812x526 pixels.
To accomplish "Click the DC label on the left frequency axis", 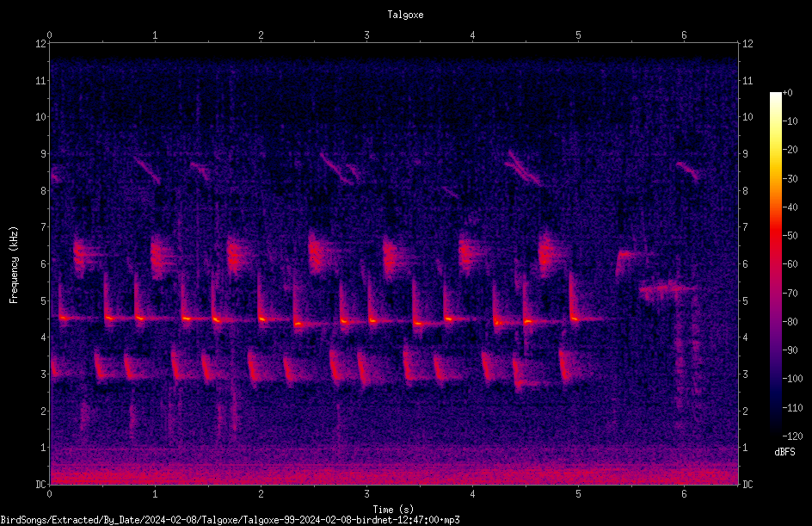I will [40, 485].
